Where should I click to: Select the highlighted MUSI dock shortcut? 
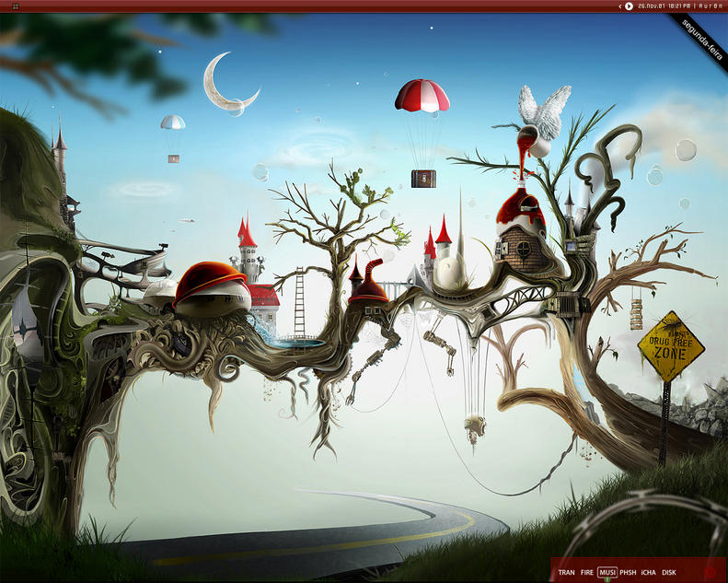pyautogui.click(x=607, y=572)
